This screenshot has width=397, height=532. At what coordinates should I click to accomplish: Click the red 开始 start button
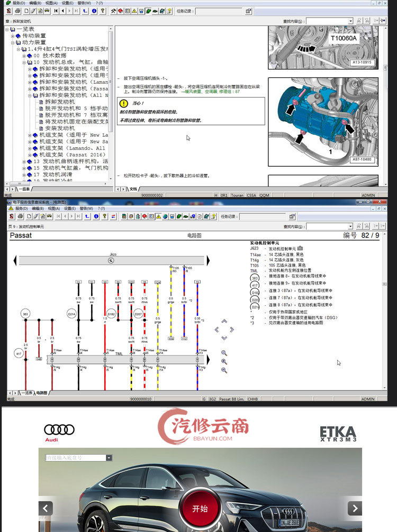click(x=200, y=509)
